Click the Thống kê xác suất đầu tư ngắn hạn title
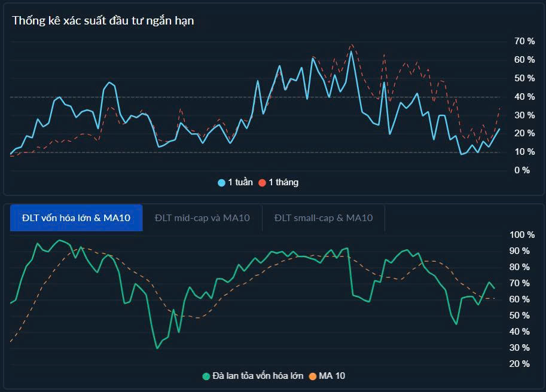The width and height of the screenshot is (546, 392). click(103, 20)
